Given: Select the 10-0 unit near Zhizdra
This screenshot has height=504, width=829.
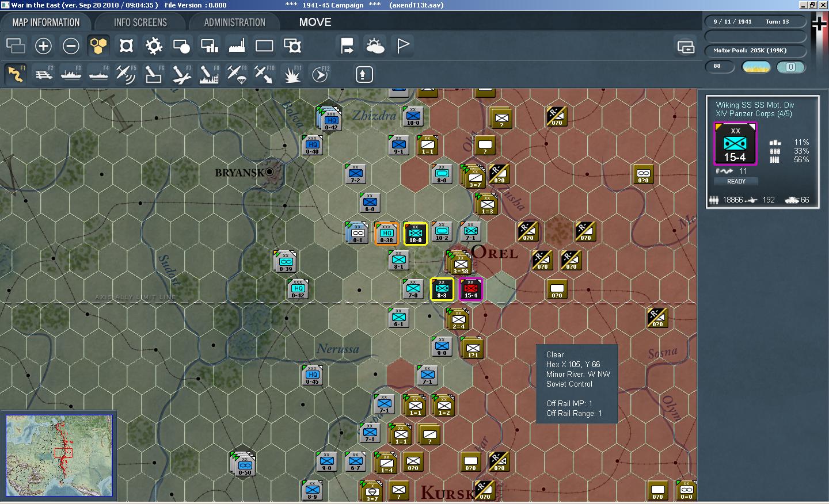Looking at the screenshot, I should tap(413, 117).
